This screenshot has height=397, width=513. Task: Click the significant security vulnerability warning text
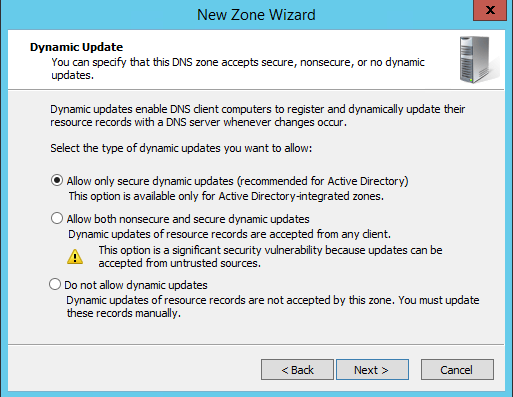pos(270,257)
